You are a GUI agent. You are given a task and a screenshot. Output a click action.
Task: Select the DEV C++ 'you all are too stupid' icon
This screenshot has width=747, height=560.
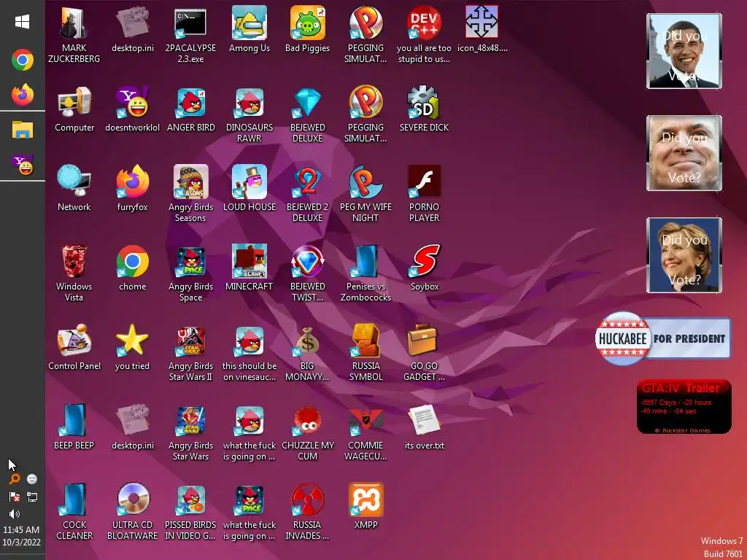tap(424, 35)
